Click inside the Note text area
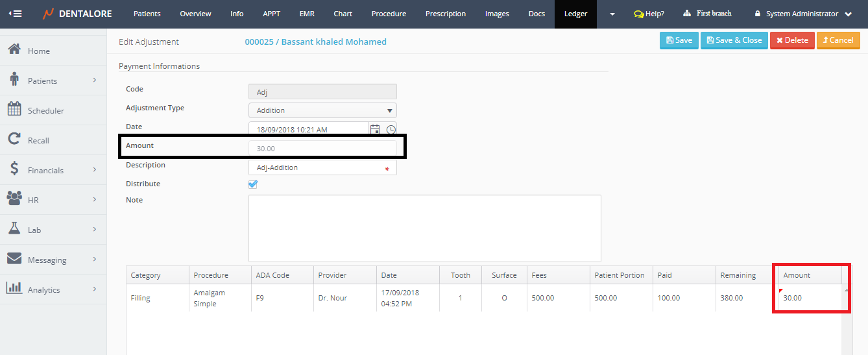868x355 pixels. click(x=424, y=228)
